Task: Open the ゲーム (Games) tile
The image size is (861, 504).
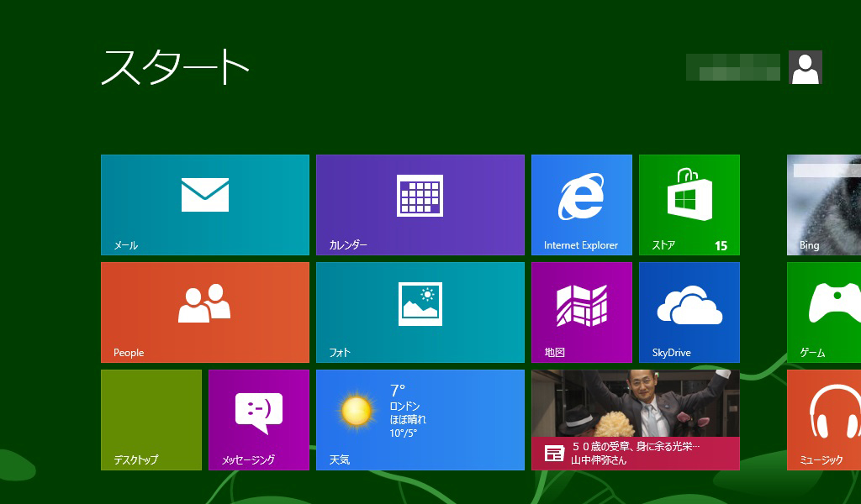Action: 824,312
